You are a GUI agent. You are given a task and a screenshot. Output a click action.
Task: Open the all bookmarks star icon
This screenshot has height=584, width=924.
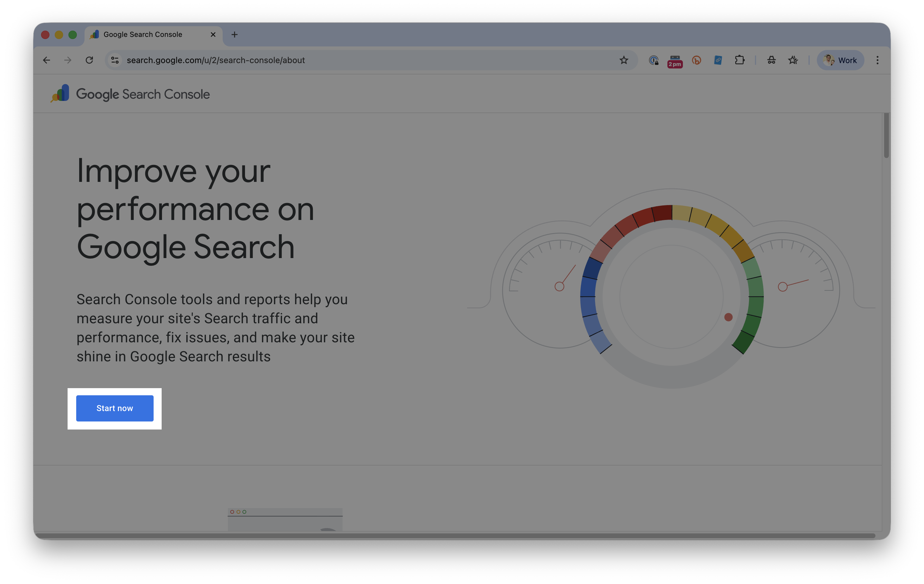(793, 60)
